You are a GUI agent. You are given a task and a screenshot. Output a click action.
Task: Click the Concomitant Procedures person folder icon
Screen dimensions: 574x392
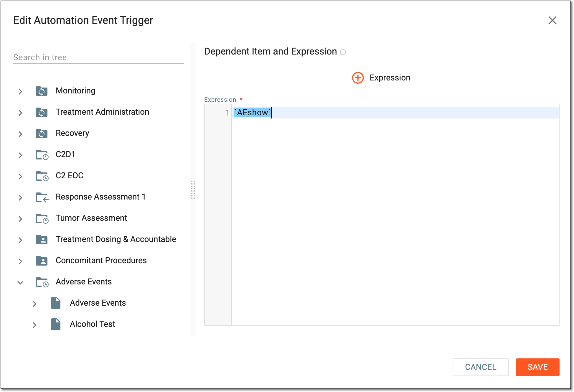point(42,261)
